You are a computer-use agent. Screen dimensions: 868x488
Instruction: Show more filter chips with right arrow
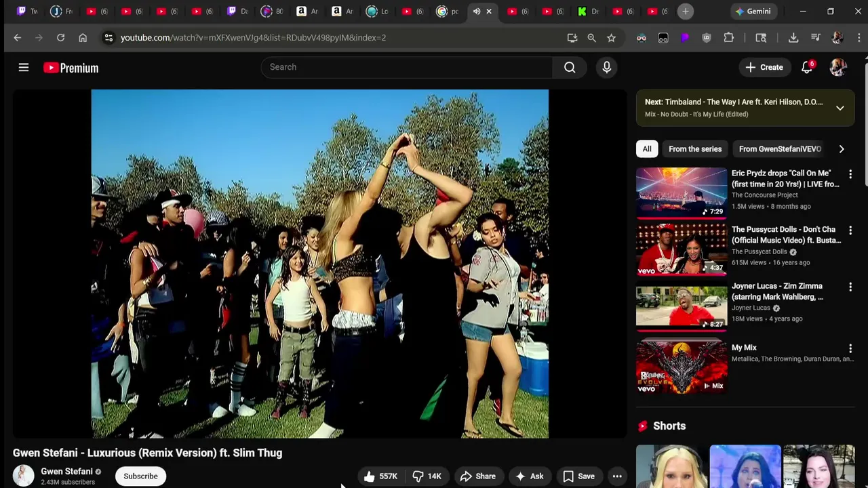(x=842, y=149)
